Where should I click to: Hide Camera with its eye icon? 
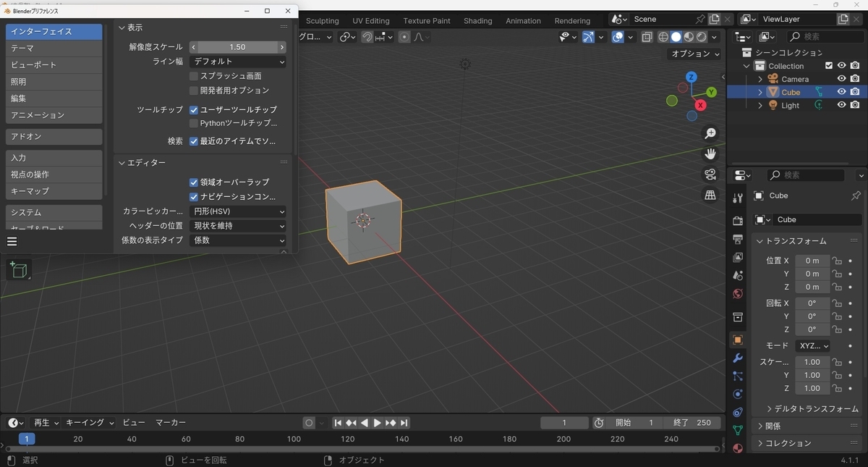[841, 79]
